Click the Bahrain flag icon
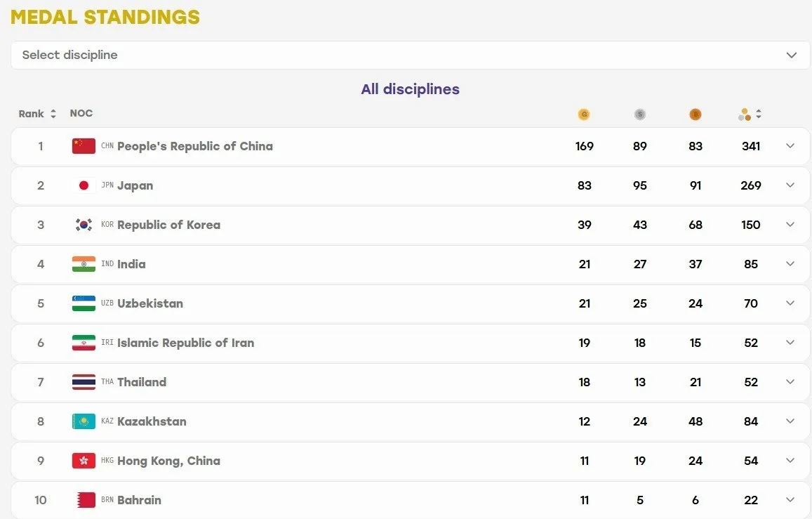This screenshot has width=812, height=519. (84, 500)
